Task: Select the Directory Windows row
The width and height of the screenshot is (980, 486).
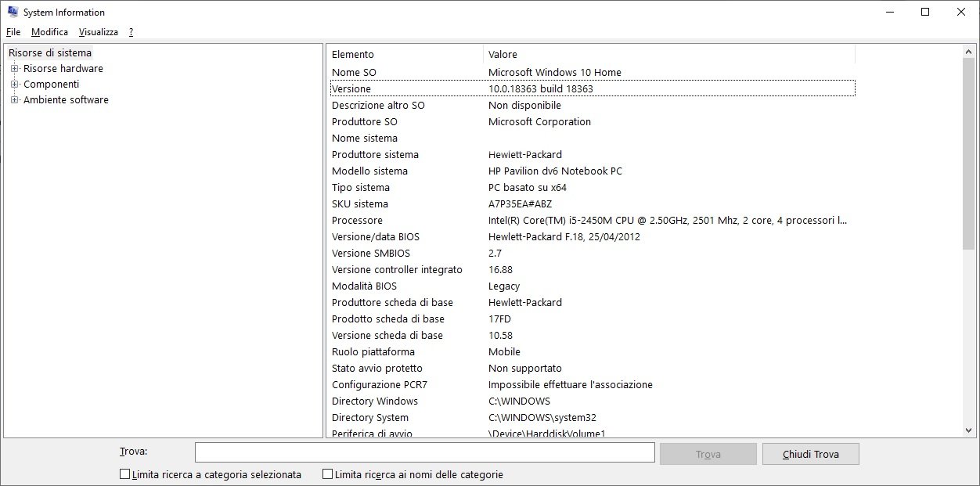Action: point(593,401)
